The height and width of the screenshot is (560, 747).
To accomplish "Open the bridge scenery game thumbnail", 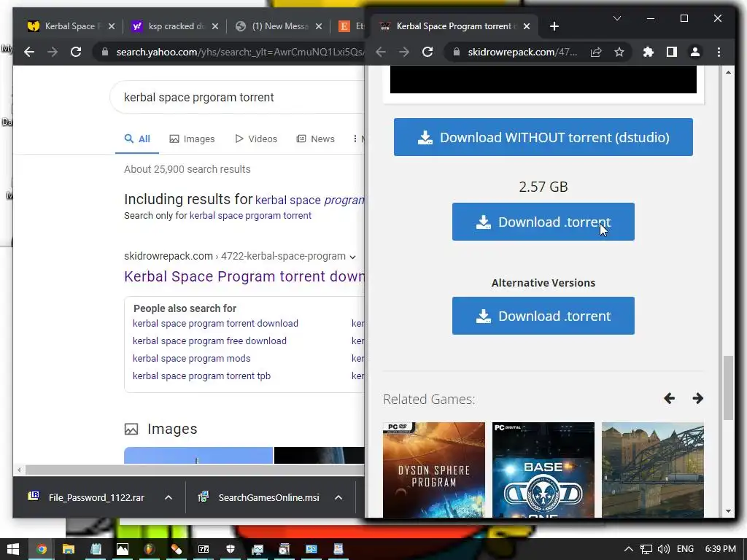I will [x=653, y=470].
